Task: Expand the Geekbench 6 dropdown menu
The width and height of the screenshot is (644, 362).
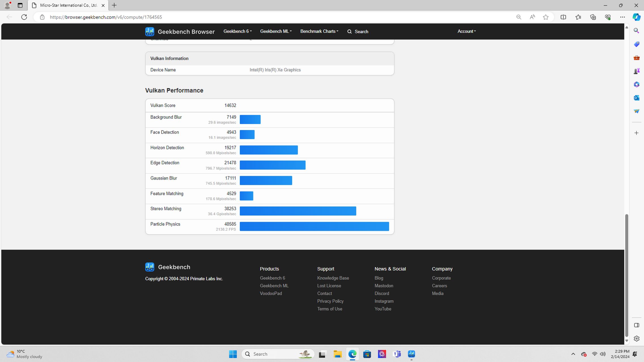Action: [238, 31]
